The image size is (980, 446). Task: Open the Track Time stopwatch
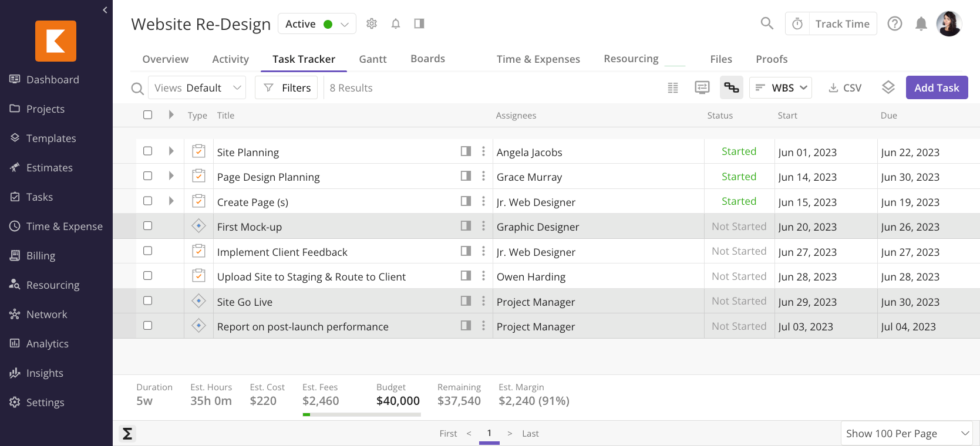797,24
